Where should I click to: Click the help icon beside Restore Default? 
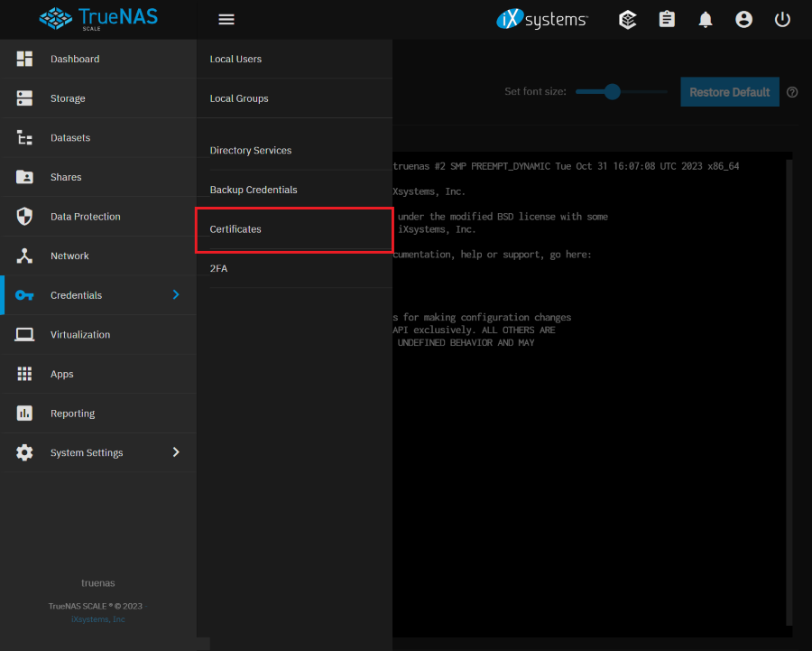coord(792,92)
